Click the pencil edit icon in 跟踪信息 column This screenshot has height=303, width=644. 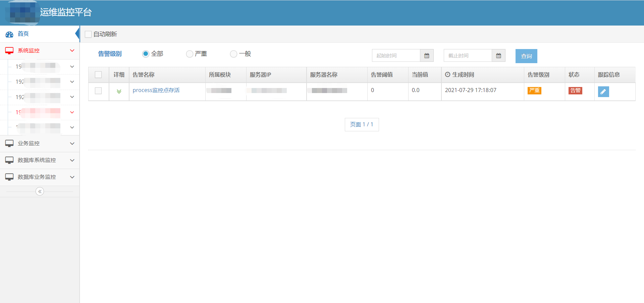[x=603, y=91]
